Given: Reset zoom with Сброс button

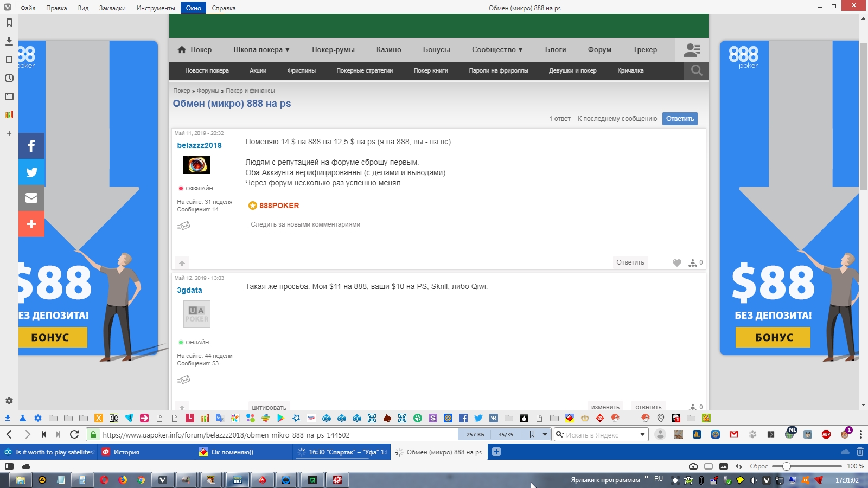Looking at the screenshot, I should click(758, 466).
